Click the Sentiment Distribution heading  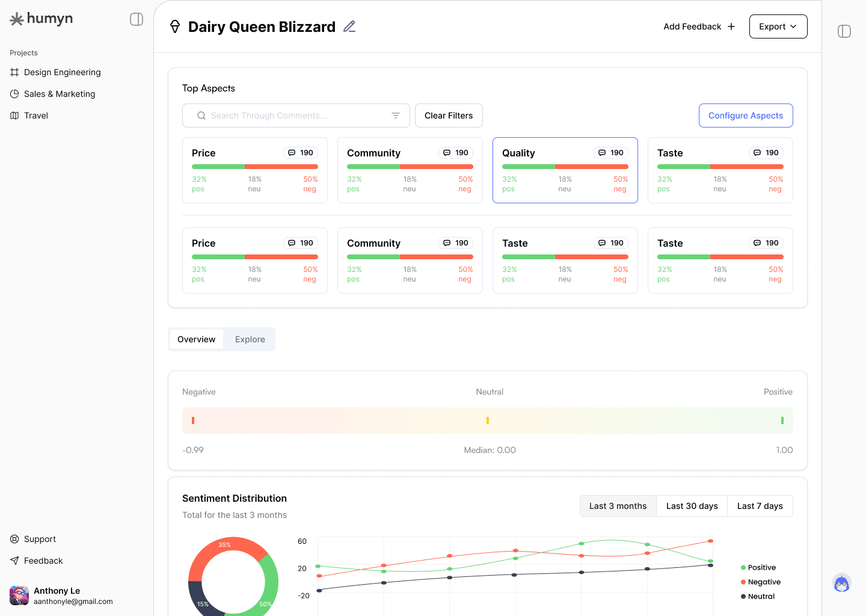coord(235,498)
